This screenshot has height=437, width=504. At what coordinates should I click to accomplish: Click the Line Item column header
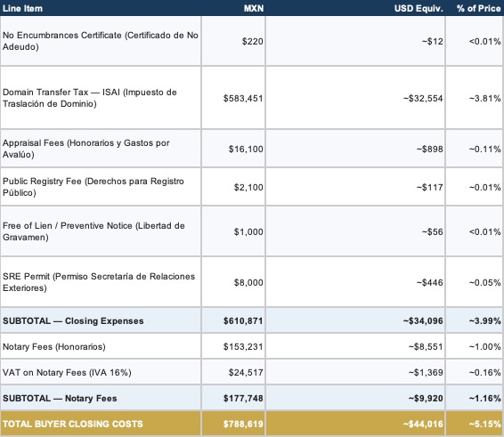tap(22, 8)
